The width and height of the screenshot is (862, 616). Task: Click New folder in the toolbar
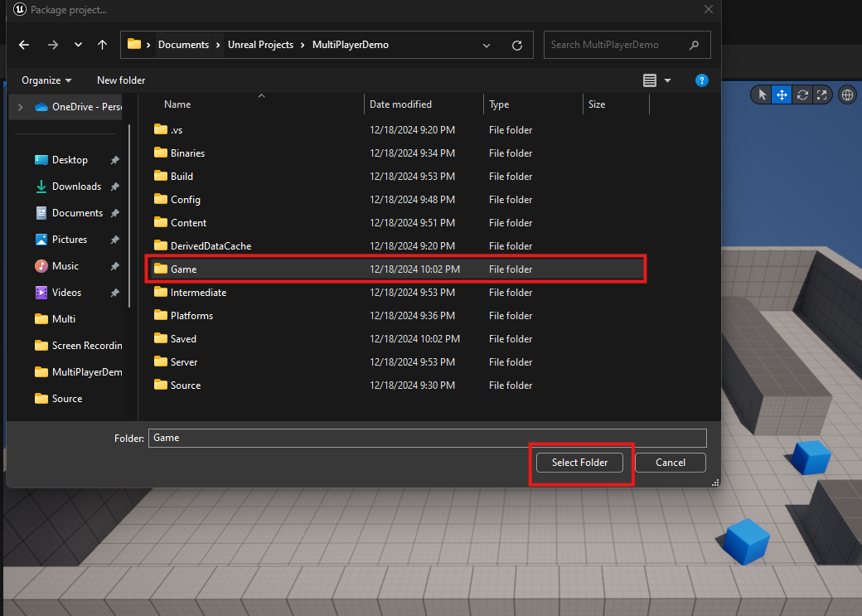[121, 80]
